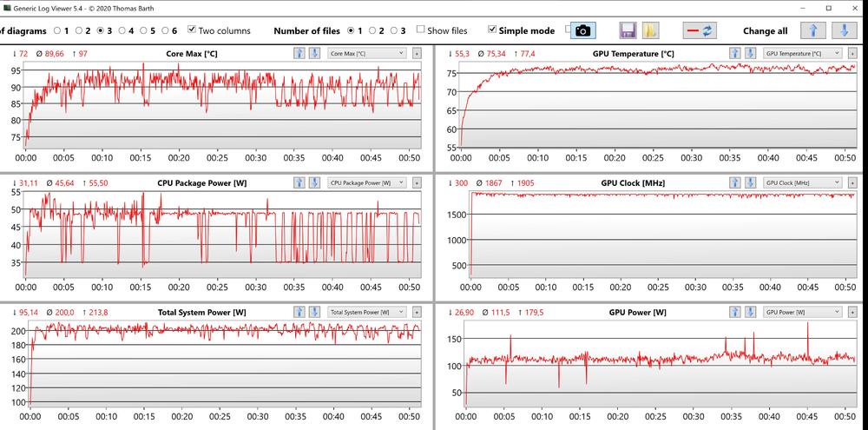Screen dimensions: 868x430
Task: Click up arrow on GPU Power diagram
Action: pyautogui.click(x=733, y=312)
